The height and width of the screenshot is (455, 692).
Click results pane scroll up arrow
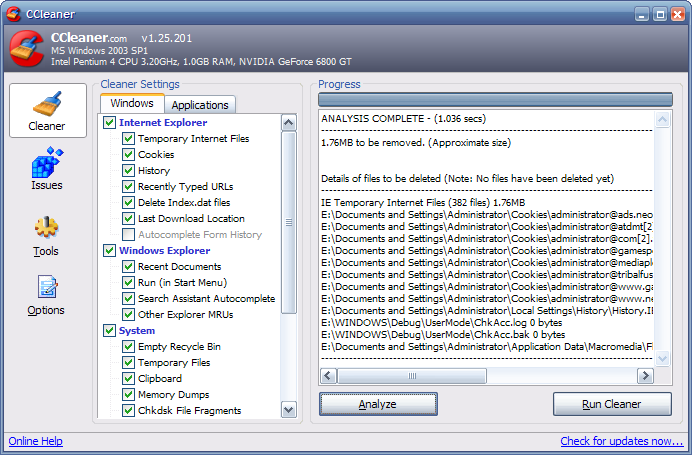tap(662, 119)
